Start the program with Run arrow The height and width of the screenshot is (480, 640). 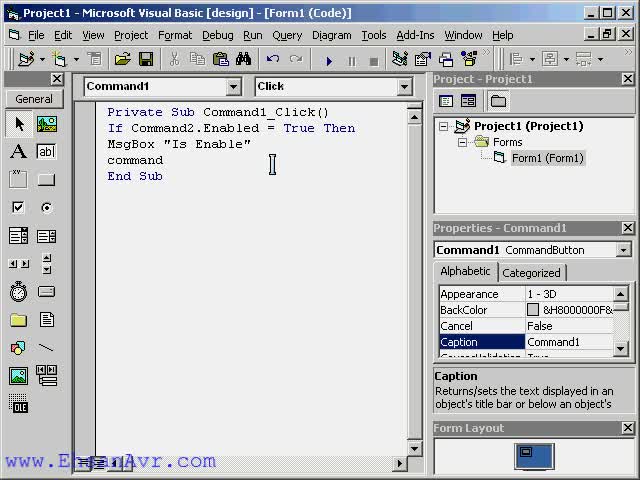click(x=329, y=61)
